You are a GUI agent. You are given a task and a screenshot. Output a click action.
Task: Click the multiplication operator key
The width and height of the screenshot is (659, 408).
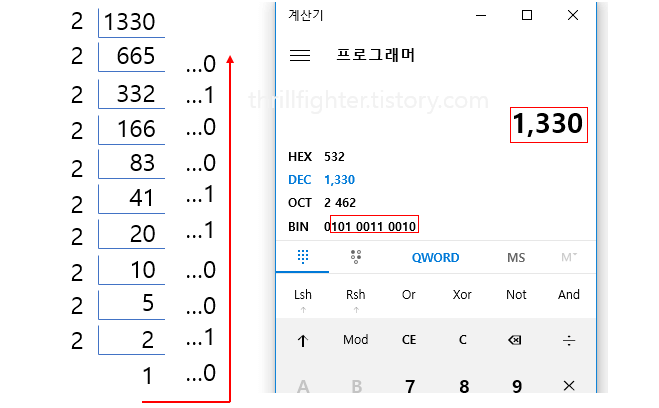click(569, 386)
